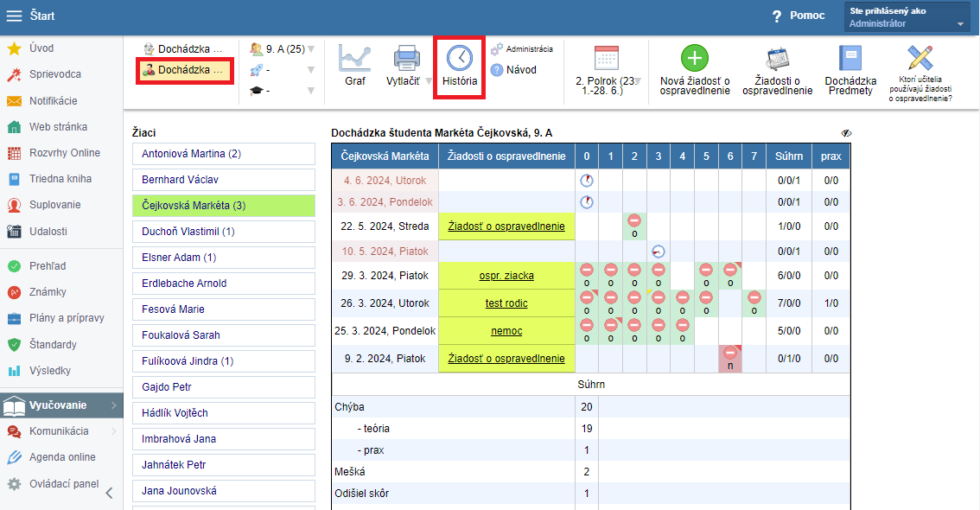Click the Administrácia gears icon
The height and width of the screenshot is (510, 980).
(497, 49)
